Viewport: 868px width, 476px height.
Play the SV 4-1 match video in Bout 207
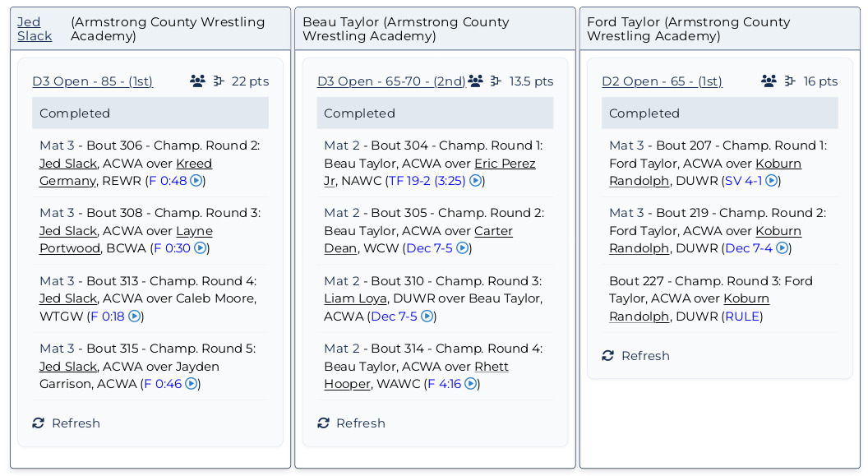(x=770, y=181)
